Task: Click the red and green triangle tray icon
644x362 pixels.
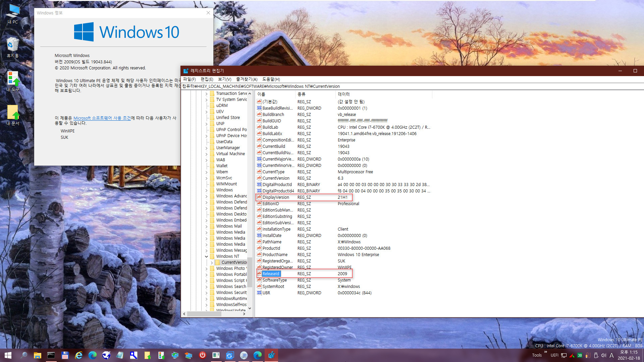Action: click(572, 355)
